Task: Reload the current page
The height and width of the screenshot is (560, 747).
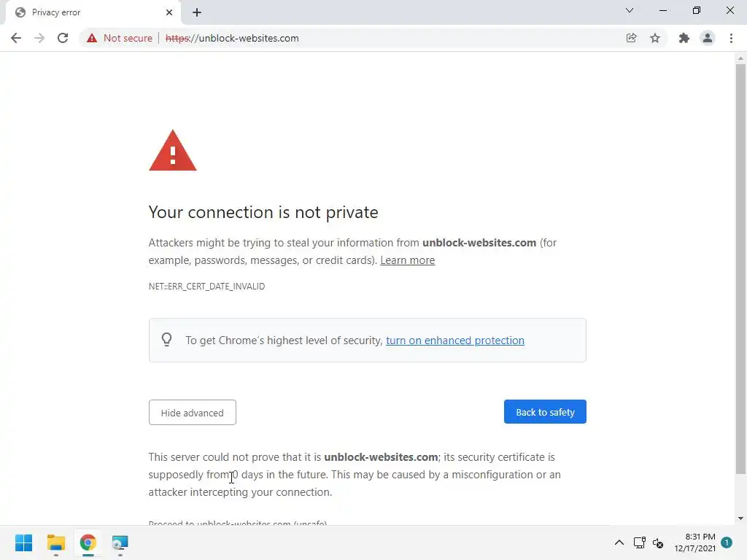Action: point(63,38)
